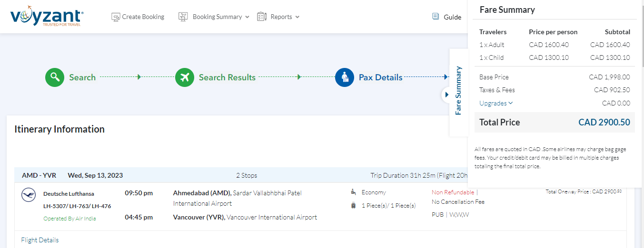Open the Flight Details link

click(40, 240)
